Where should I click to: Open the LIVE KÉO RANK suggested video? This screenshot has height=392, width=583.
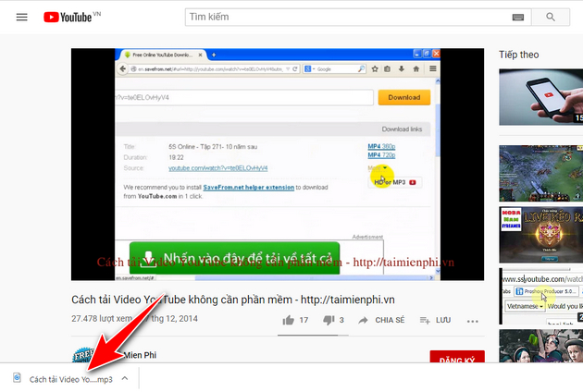coord(541,235)
